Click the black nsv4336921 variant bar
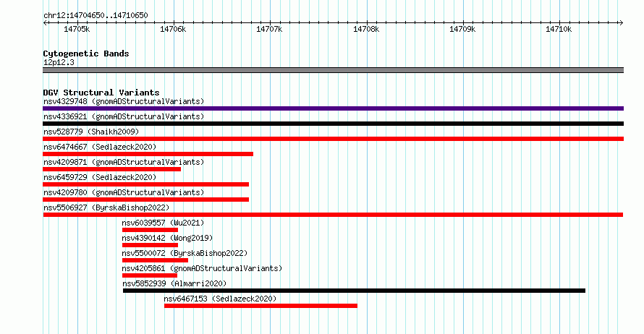 (x=333, y=124)
